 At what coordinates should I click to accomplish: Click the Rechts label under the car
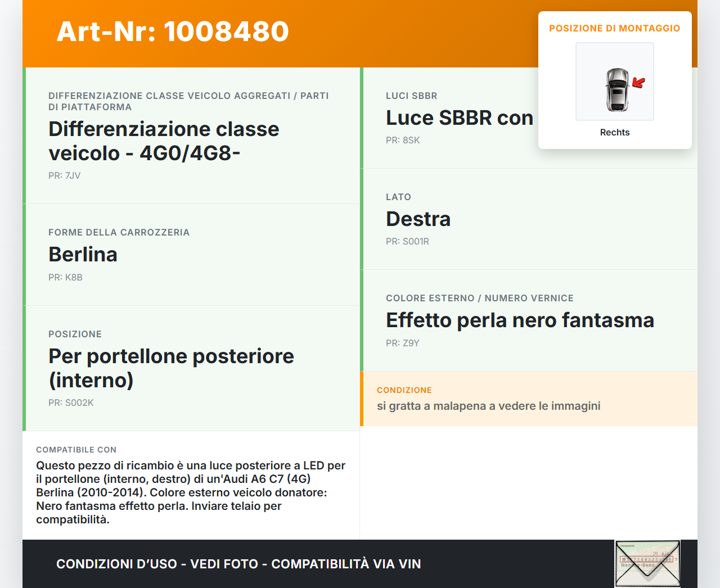coord(614,132)
